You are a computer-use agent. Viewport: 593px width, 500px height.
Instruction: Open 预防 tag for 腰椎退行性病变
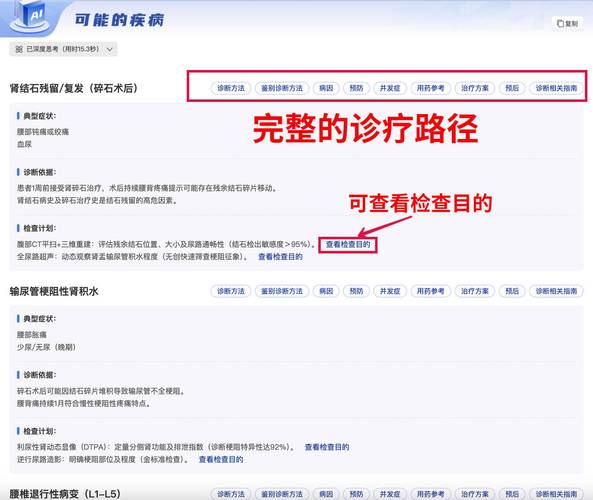(x=356, y=494)
